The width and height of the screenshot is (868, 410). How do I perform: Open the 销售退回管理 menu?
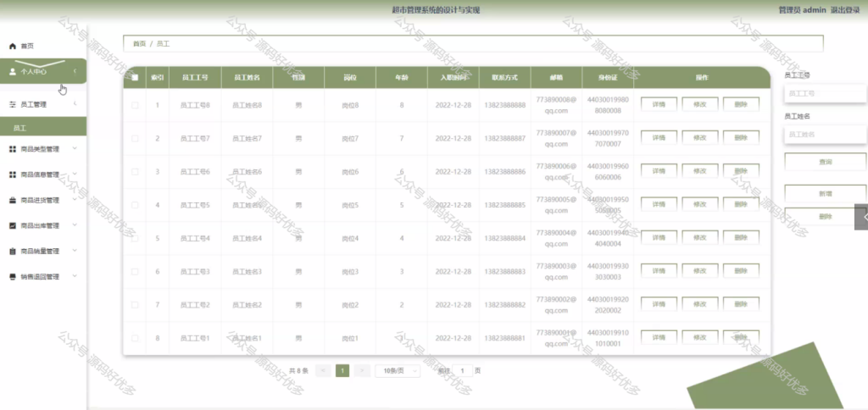43,277
